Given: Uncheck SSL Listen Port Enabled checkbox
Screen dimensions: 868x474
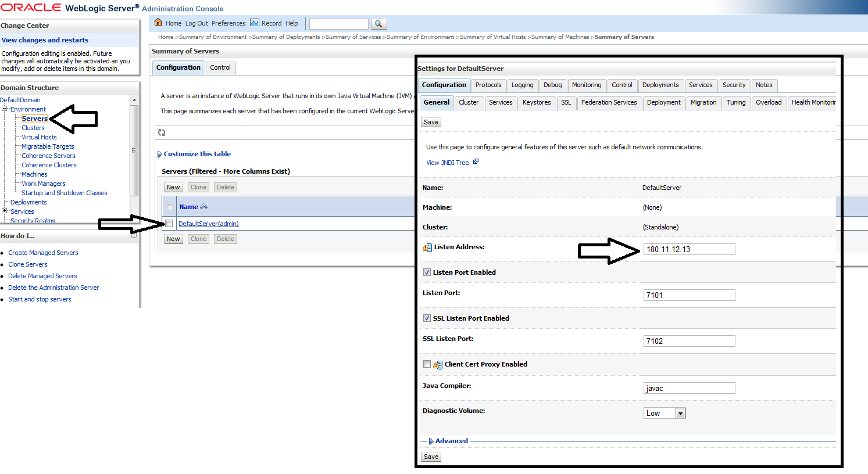Looking at the screenshot, I should click(427, 318).
